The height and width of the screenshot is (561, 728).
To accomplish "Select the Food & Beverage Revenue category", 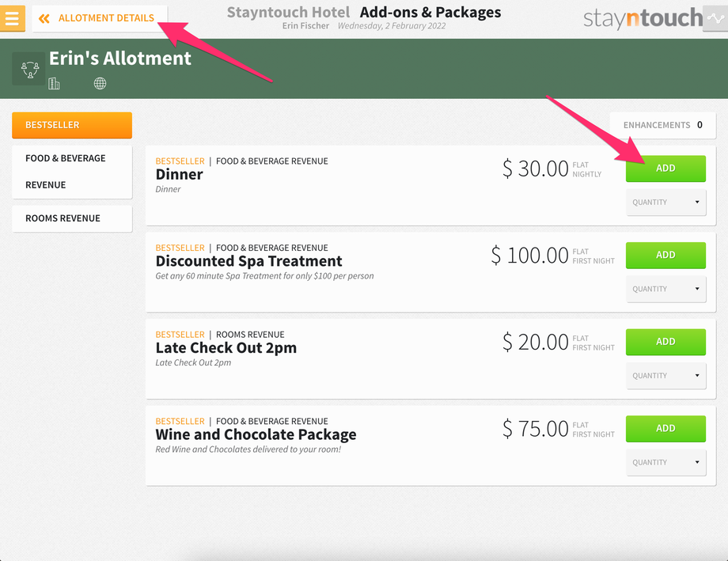I will point(72,172).
